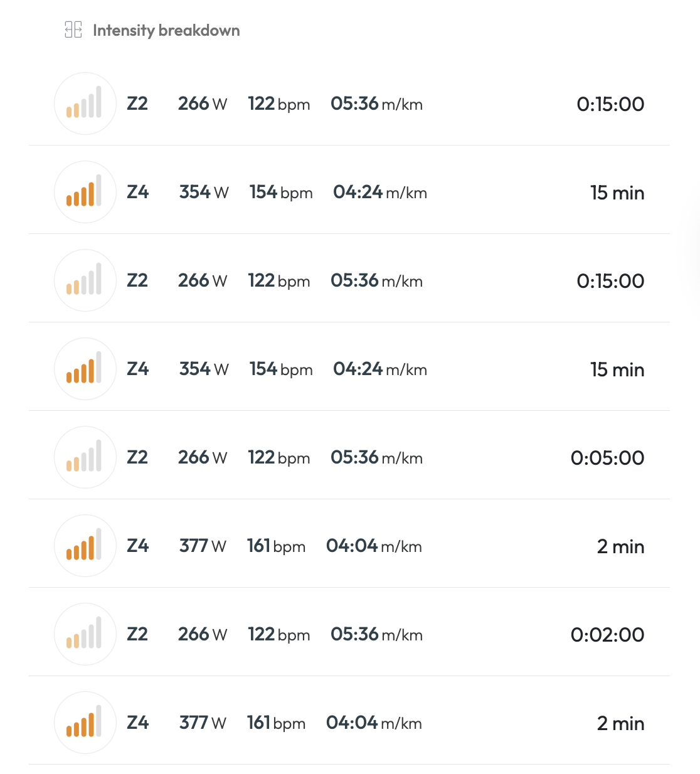Click the Z4 icon in first 377 W row

coord(85,546)
